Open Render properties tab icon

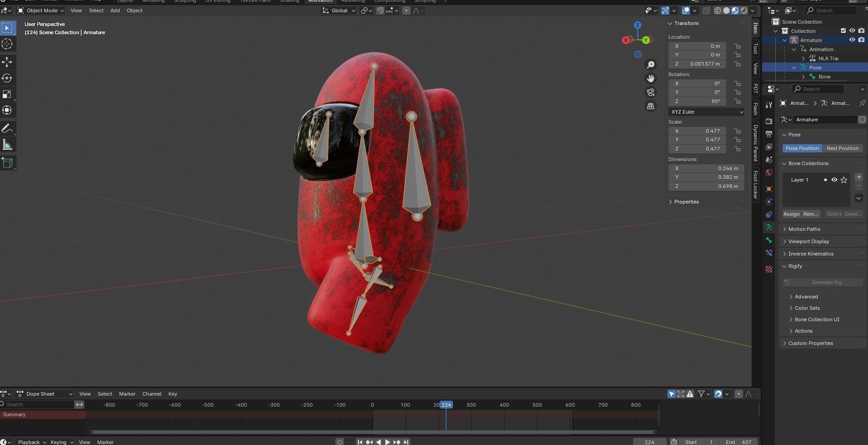tap(769, 121)
